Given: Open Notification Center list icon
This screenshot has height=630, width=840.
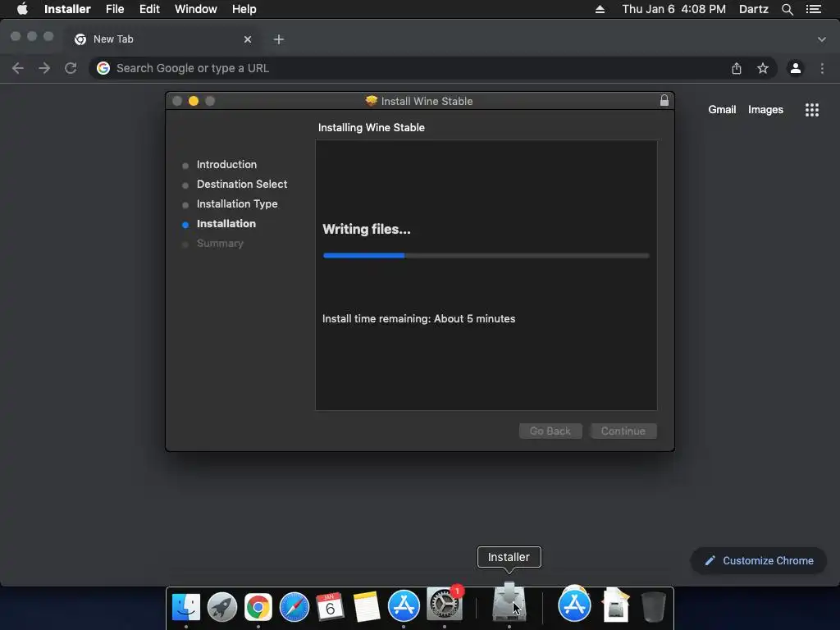Looking at the screenshot, I should point(813,9).
